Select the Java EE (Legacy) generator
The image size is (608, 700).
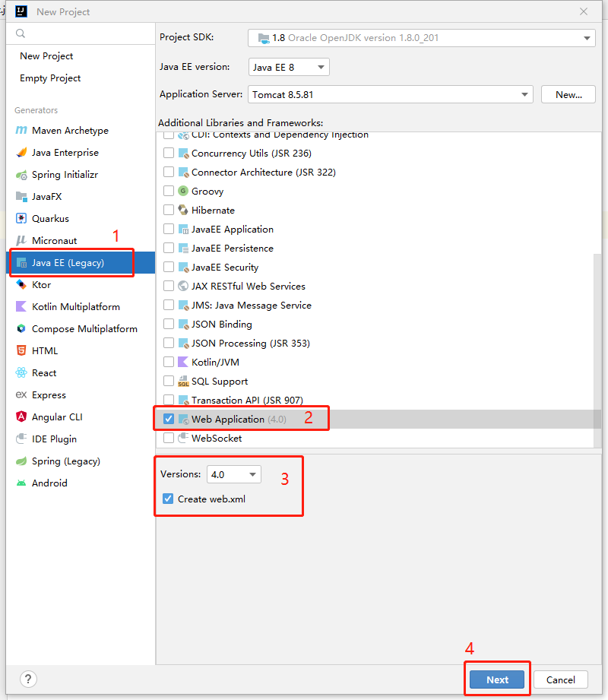[x=81, y=262]
